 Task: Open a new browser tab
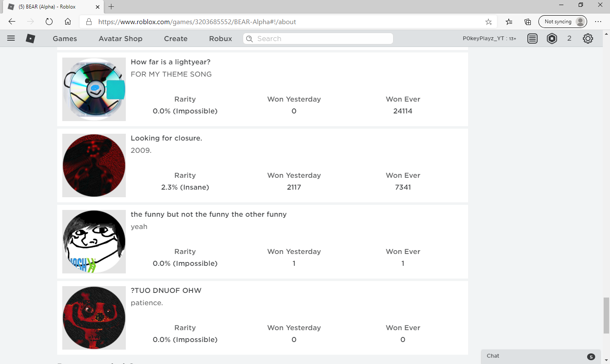click(x=111, y=7)
